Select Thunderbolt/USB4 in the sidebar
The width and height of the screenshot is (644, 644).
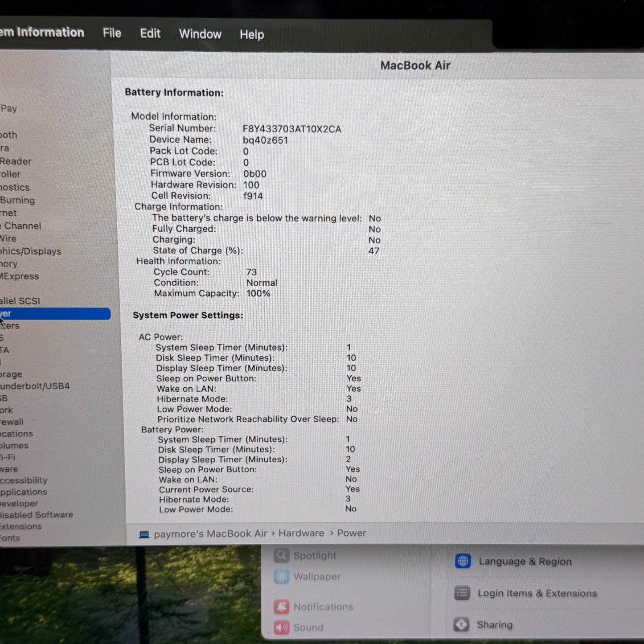pyautogui.click(x=35, y=386)
